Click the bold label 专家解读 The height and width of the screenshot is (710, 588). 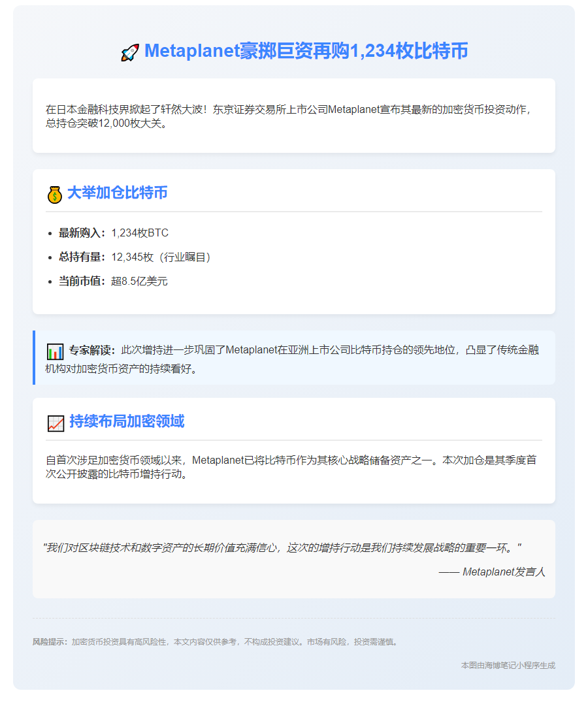92,350
